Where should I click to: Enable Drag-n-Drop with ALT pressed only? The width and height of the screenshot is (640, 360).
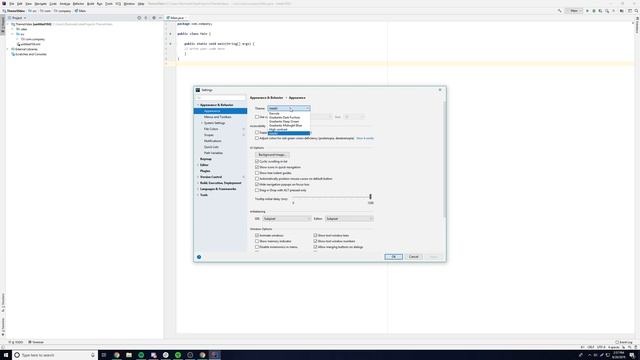tap(257, 190)
